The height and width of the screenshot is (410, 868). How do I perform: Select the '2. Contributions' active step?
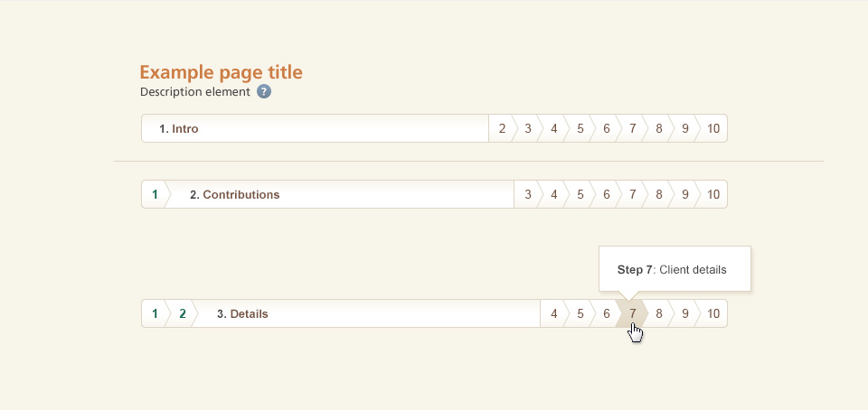pyautogui.click(x=234, y=194)
